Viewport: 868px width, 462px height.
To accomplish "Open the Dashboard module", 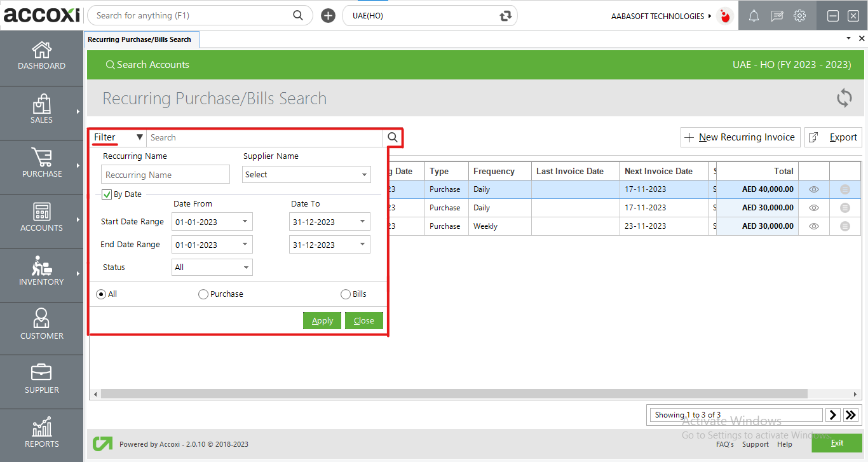I will pyautogui.click(x=41, y=57).
